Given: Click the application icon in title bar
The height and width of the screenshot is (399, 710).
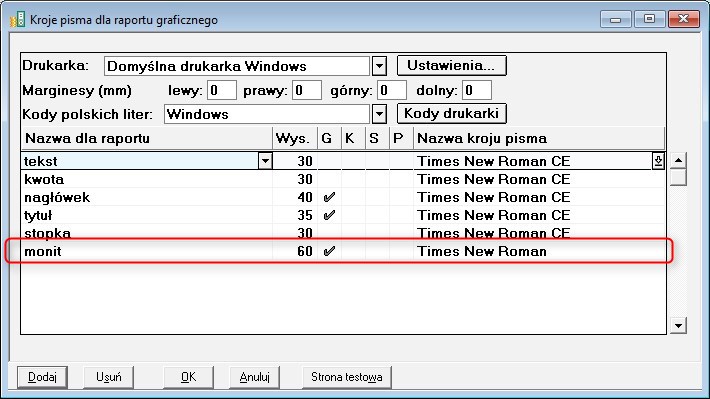Looking at the screenshot, I should point(17,20).
